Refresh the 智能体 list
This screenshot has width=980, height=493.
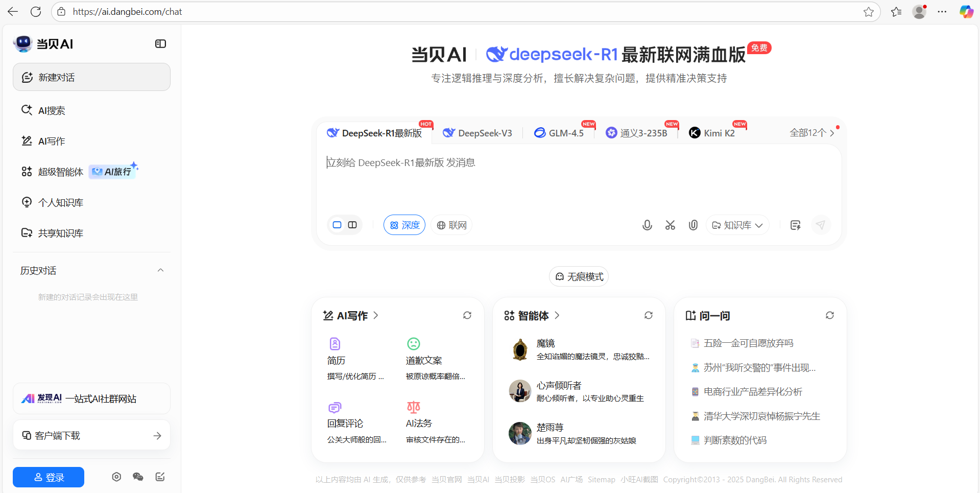coord(649,315)
